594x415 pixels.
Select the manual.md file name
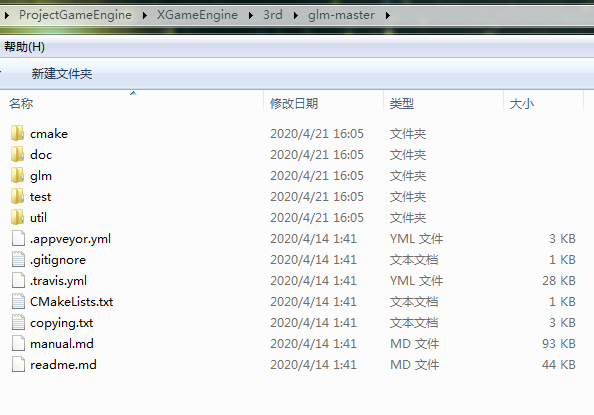point(62,344)
